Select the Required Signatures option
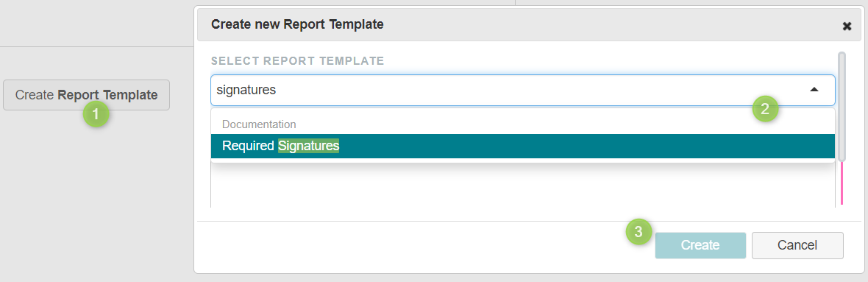This screenshot has height=282, width=868. tap(522, 147)
